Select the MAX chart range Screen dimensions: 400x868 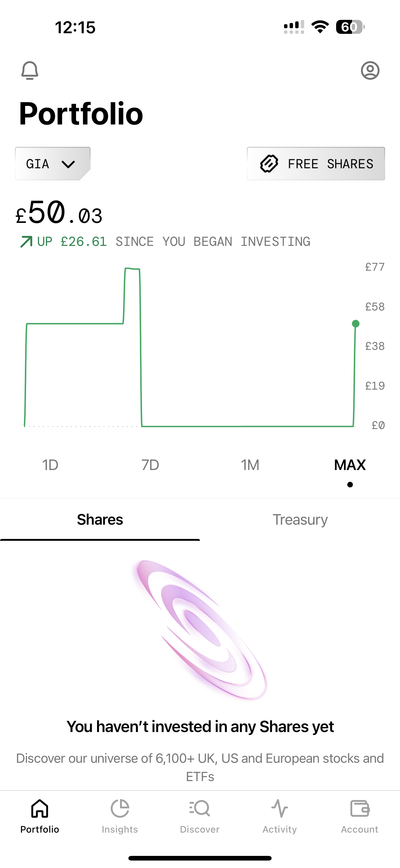coord(350,465)
